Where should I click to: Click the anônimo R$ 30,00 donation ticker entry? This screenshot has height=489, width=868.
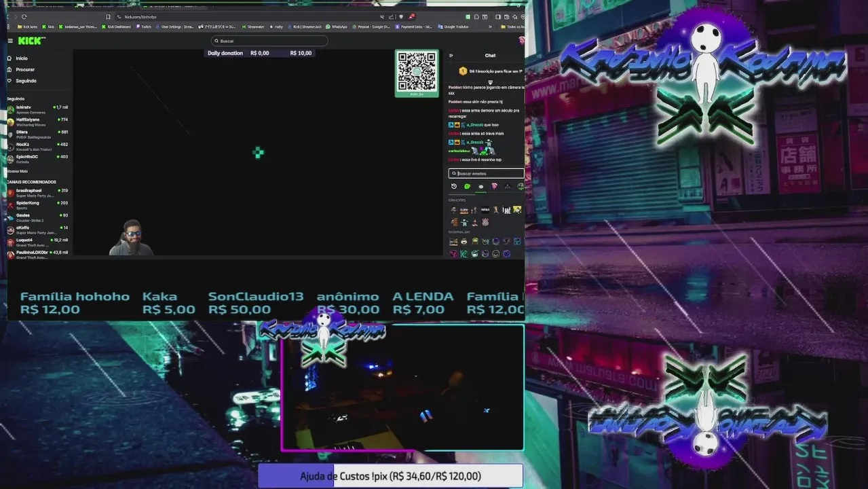pos(348,303)
